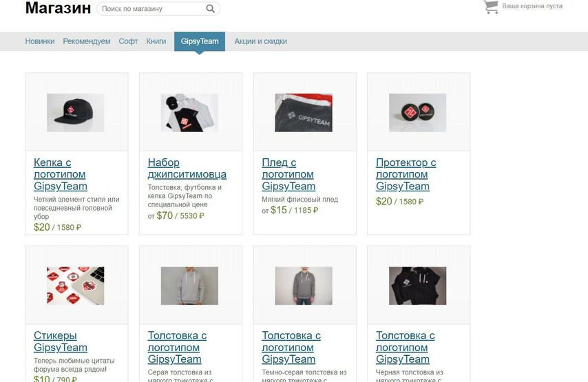This screenshot has width=588, height=382.
Task: Select the GipsyTeam tab
Action: pos(200,41)
